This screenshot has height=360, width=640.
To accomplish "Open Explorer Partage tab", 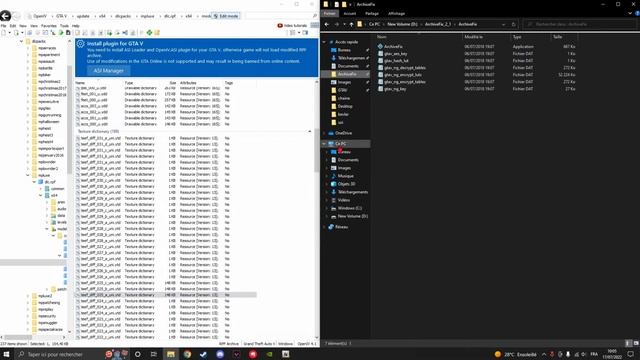I will [x=372, y=13].
